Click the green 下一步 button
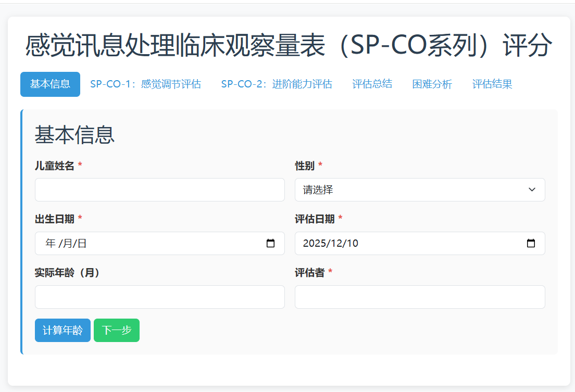575x392 pixels. 117,331
